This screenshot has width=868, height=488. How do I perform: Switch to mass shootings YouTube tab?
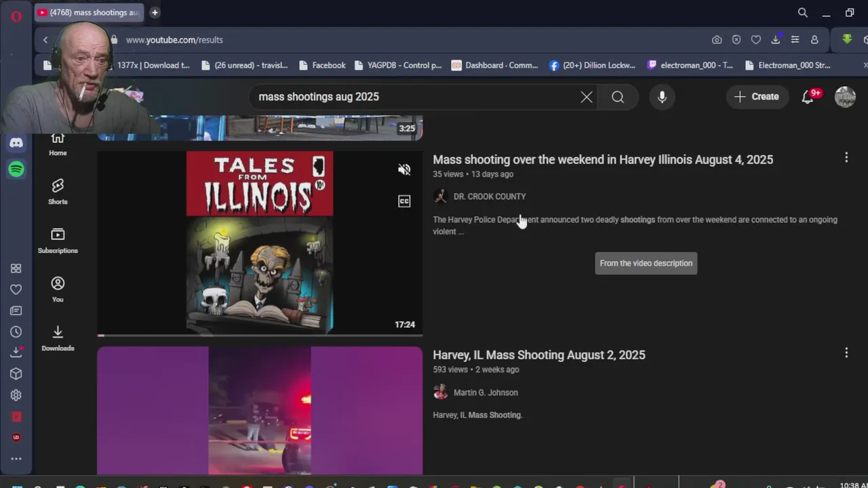(88, 12)
